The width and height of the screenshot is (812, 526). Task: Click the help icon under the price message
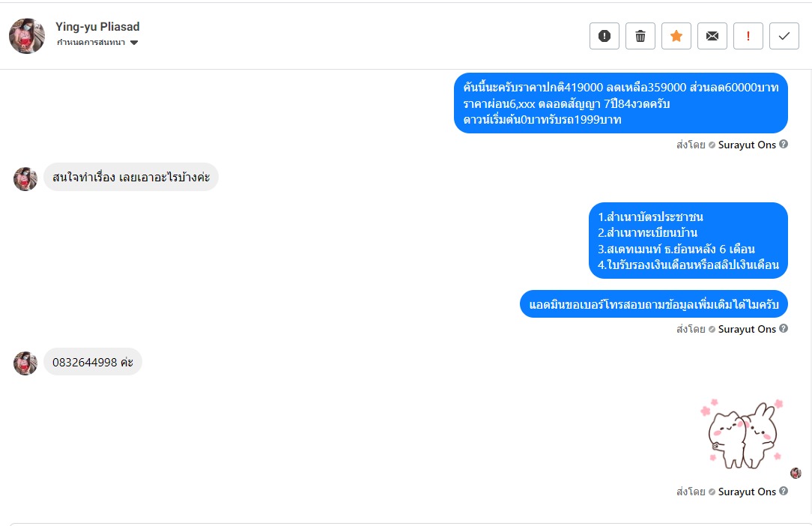pos(784,145)
